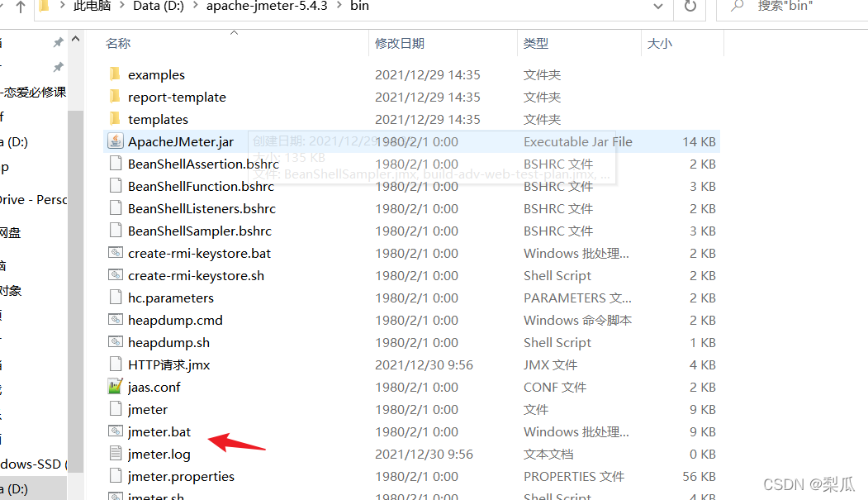
Task: Select file name BeanShellFunction.bshrc
Action: click(x=201, y=187)
